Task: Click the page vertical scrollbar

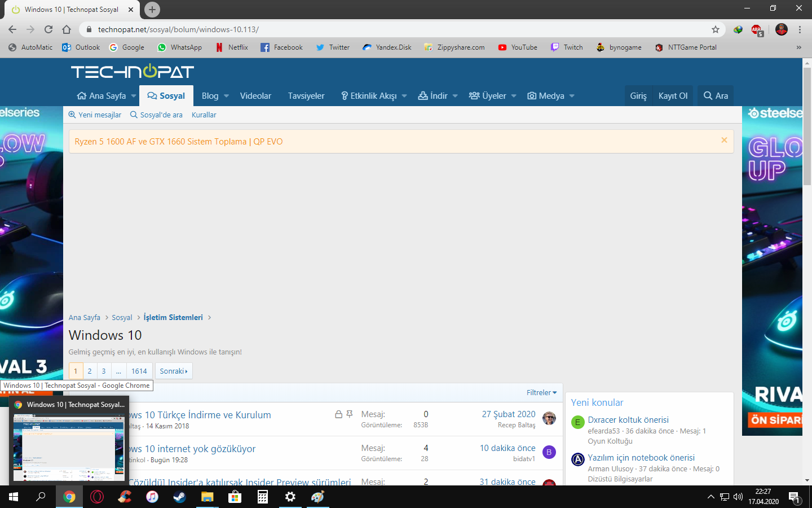Action: click(x=807, y=126)
